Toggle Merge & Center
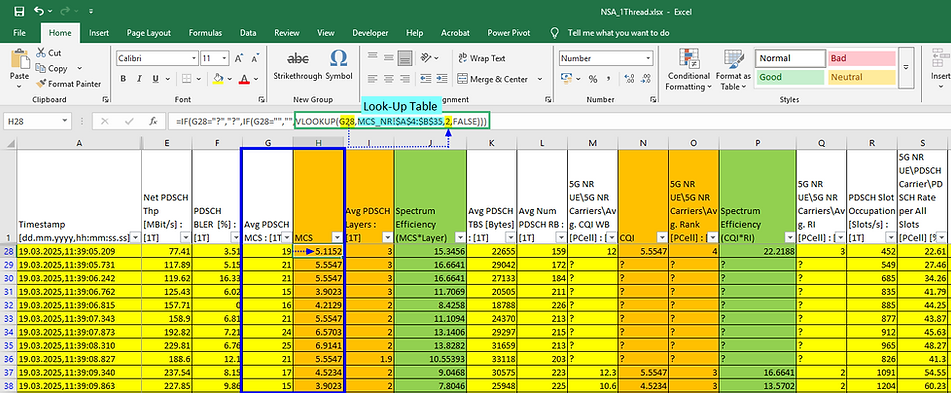Viewport: 951px width, 393px height. (x=492, y=79)
